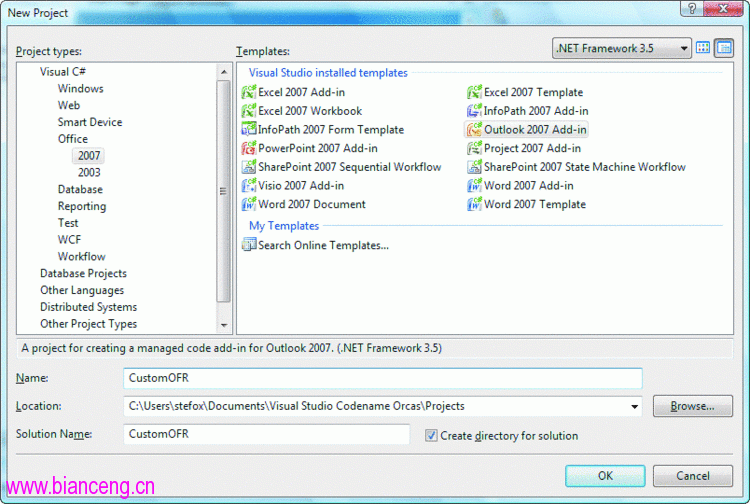This screenshot has width=750, height=504.
Task: Select Database Projects in the tree
Action: pyautogui.click(x=83, y=273)
